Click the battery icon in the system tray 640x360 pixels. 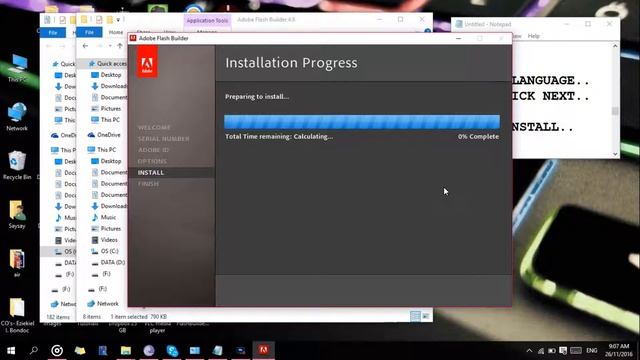coord(552,351)
